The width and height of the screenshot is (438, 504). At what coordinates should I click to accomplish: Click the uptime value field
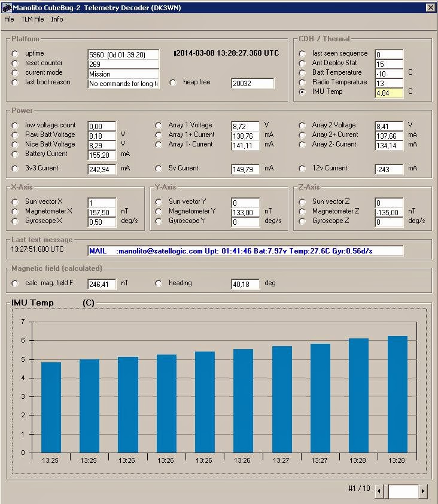coord(123,54)
